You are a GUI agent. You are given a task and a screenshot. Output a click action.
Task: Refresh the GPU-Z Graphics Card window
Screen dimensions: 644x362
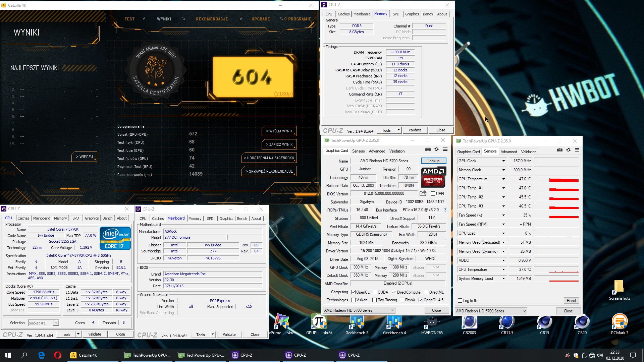pyautogui.click(x=437, y=149)
